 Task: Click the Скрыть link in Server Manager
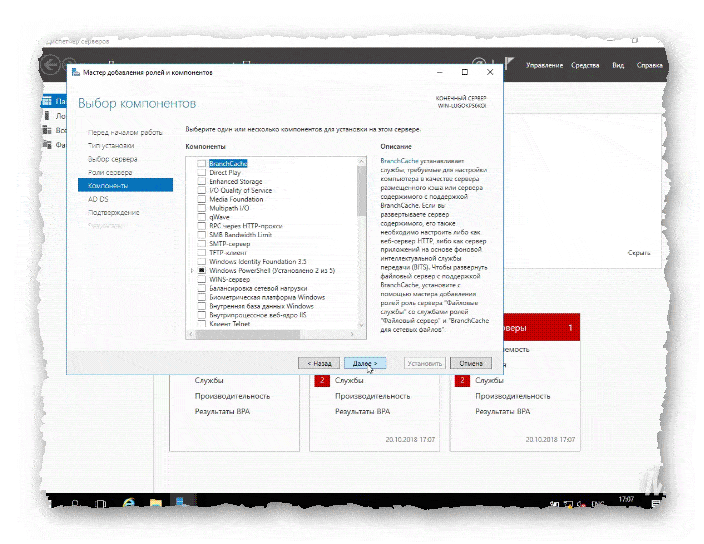638,253
